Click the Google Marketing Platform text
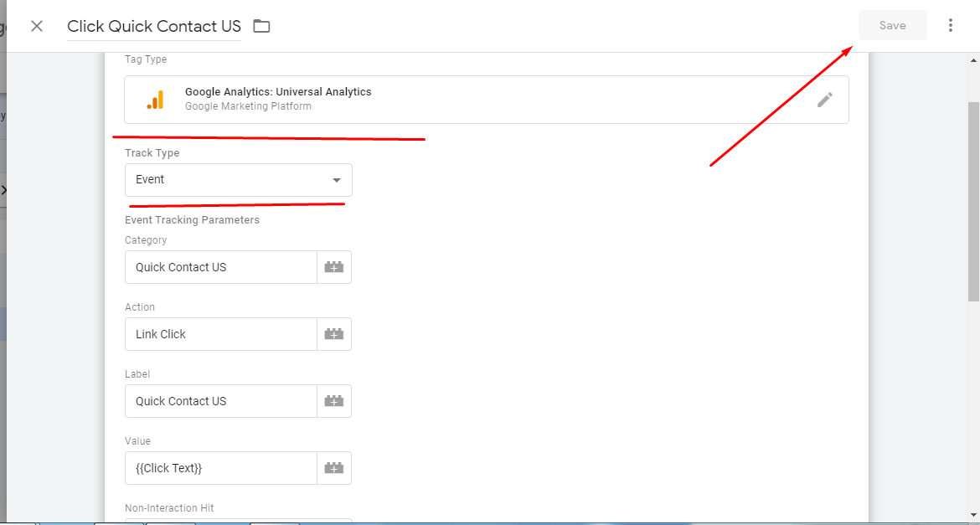Image resolution: width=980 pixels, height=525 pixels. [248, 106]
